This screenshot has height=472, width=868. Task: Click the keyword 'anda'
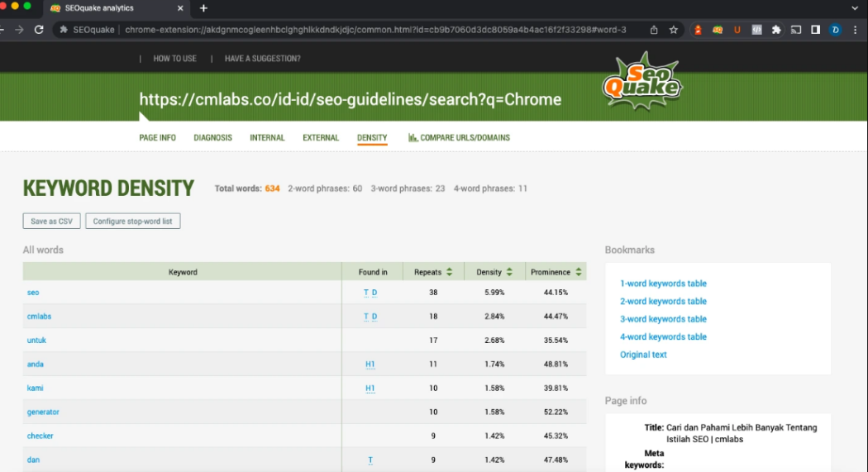point(35,364)
